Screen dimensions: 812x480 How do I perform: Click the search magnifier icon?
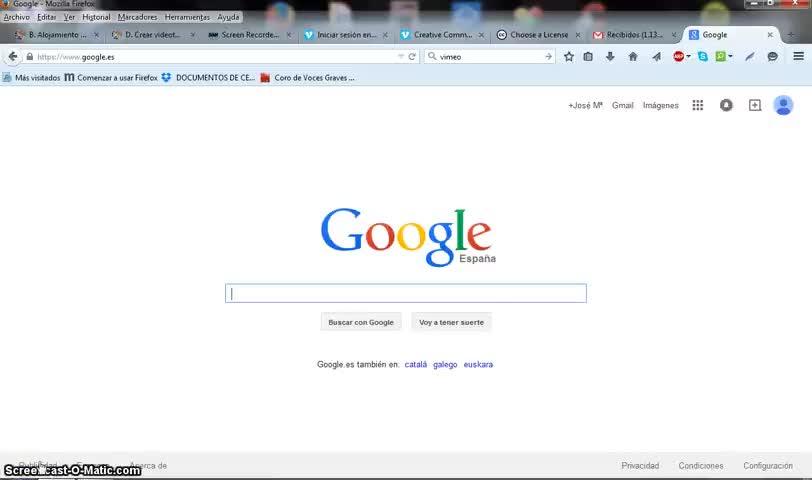(432, 56)
